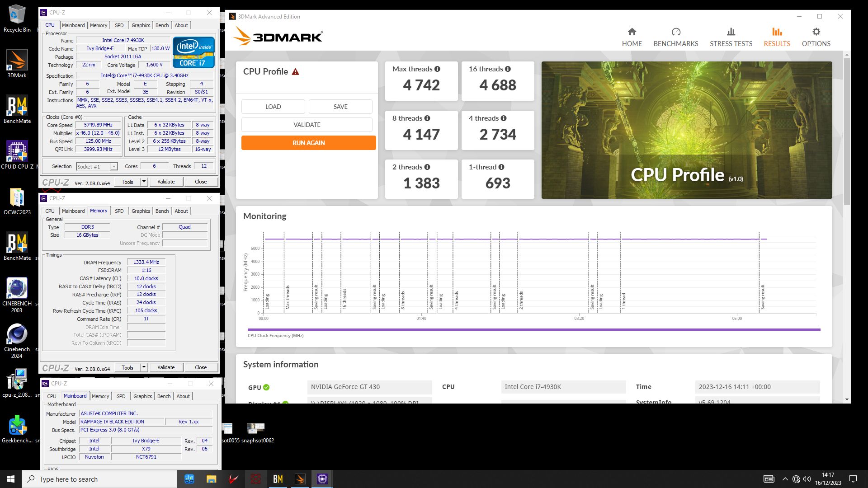Open Tools dropdown arrow in top CPU-Z window
868x488 pixels.
tap(144, 182)
